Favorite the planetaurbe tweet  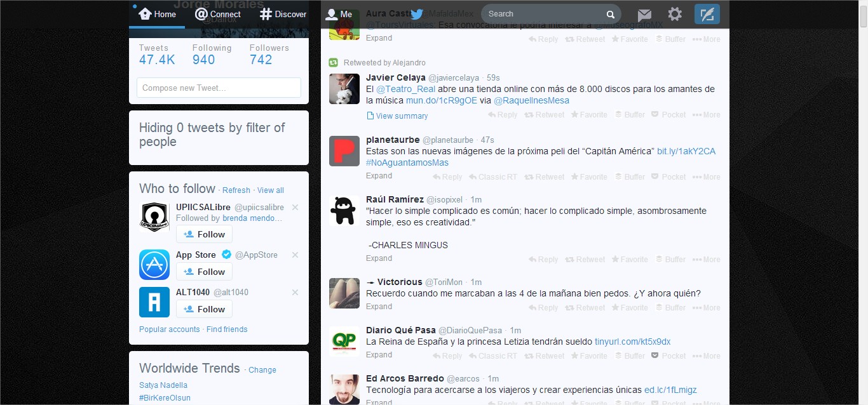coord(589,177)
